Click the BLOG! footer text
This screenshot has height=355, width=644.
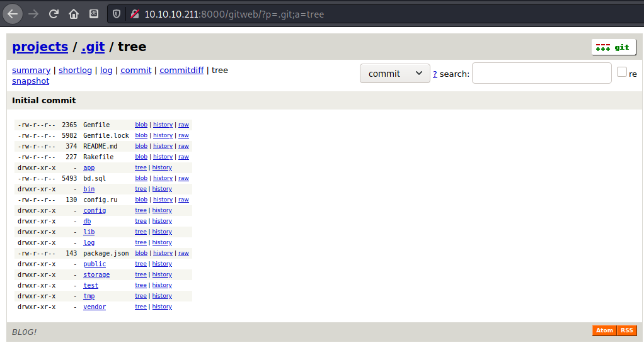pos(24,332)
